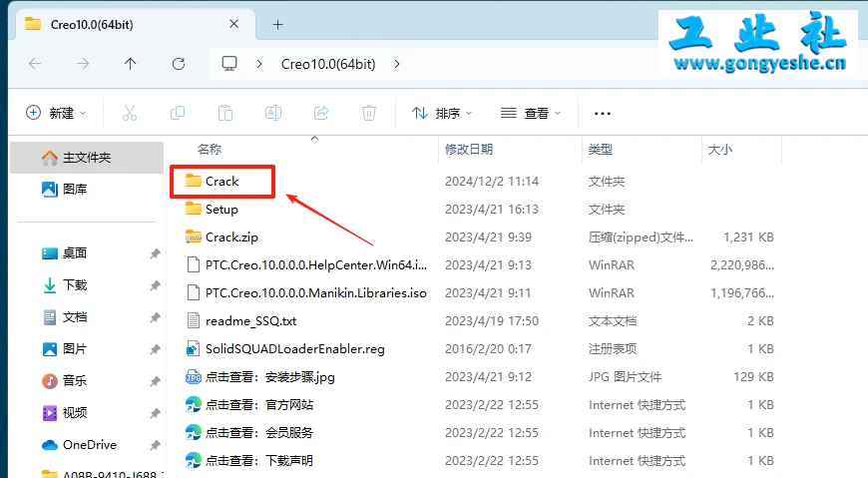The image size is (868, 478).
Task: Sort by 类型 column header
Action: [600, 149]
